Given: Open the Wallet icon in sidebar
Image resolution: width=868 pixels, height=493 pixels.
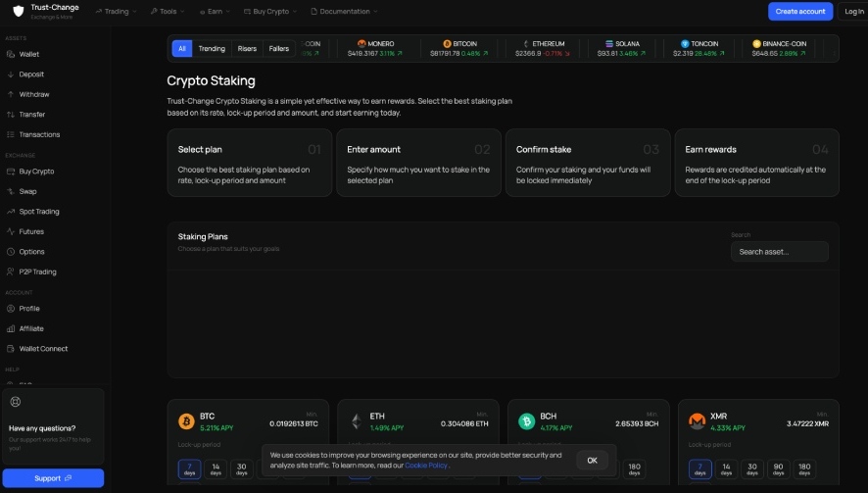Looking at the screenshot, I should (x=11, y=54).
